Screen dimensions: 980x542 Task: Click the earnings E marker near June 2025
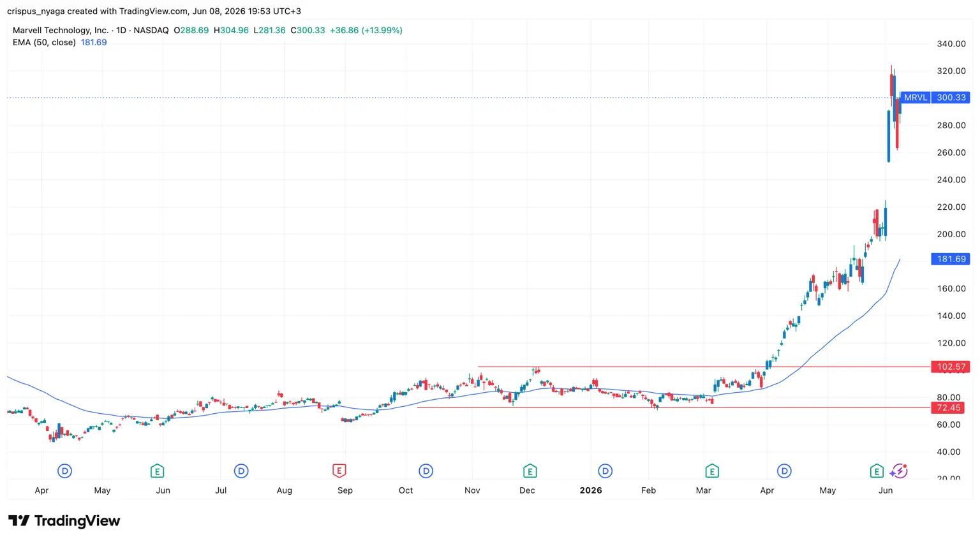click(x=157, y=471)
